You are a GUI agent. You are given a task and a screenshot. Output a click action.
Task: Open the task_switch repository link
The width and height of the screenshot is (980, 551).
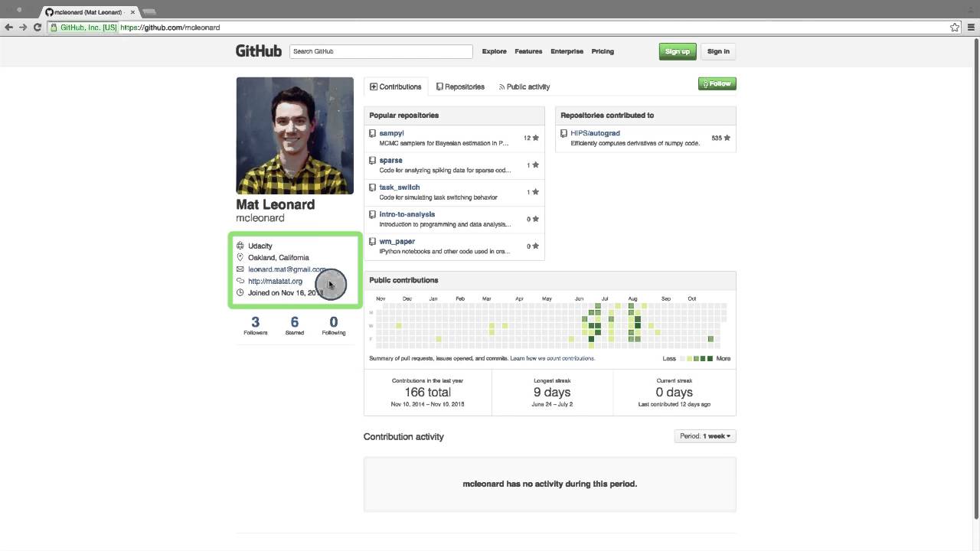click(400, 187)
